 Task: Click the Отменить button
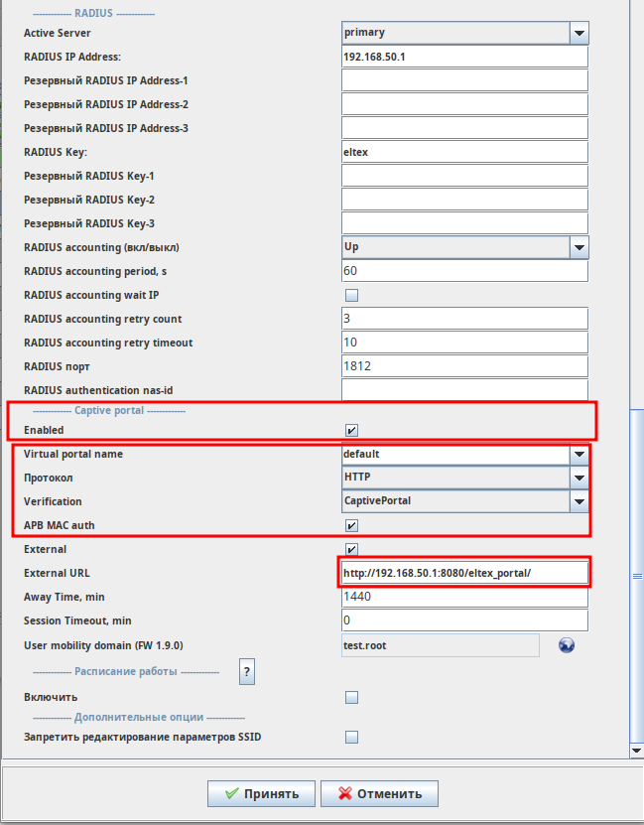(x=381, y=793)
